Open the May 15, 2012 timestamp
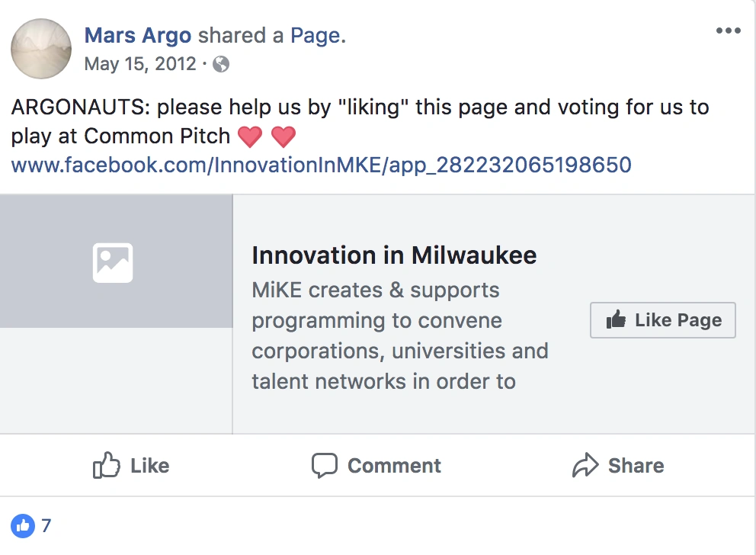The width and height of the screenshot is (756, 555). pos(140,63)
